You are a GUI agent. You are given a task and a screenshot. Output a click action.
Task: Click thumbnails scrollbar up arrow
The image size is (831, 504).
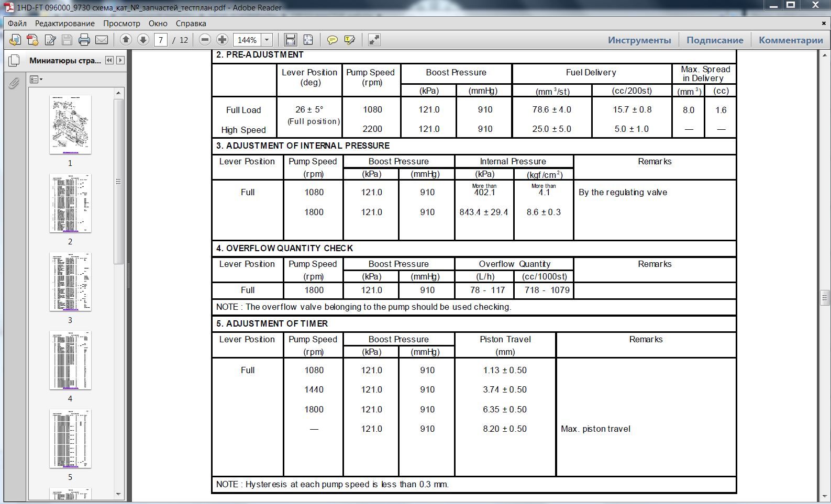[118, 93]
